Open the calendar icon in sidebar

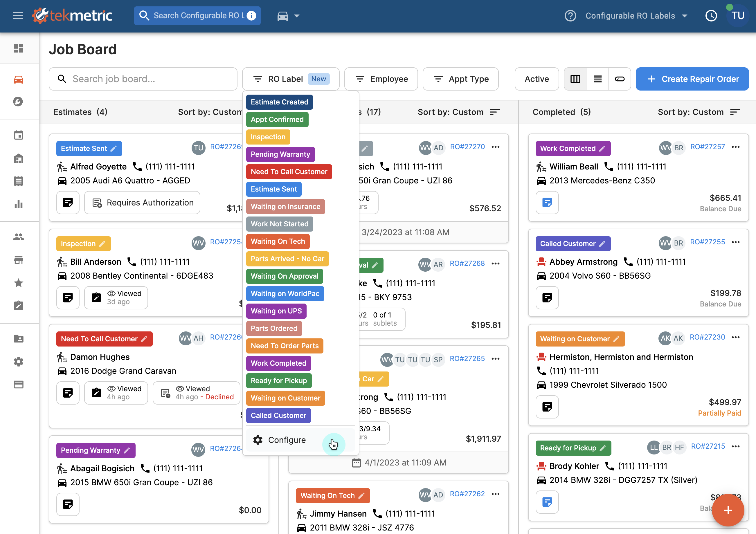(x=19, y=135)
